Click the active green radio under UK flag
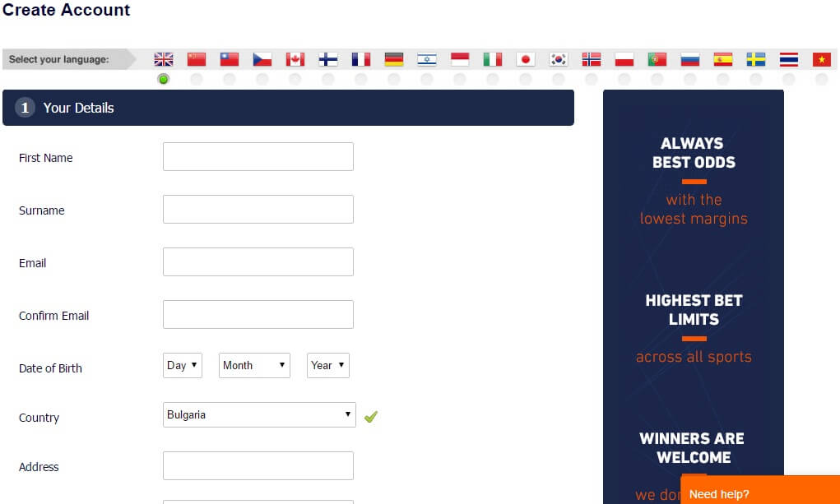This screenshot has width=840, height=504. 164,79
